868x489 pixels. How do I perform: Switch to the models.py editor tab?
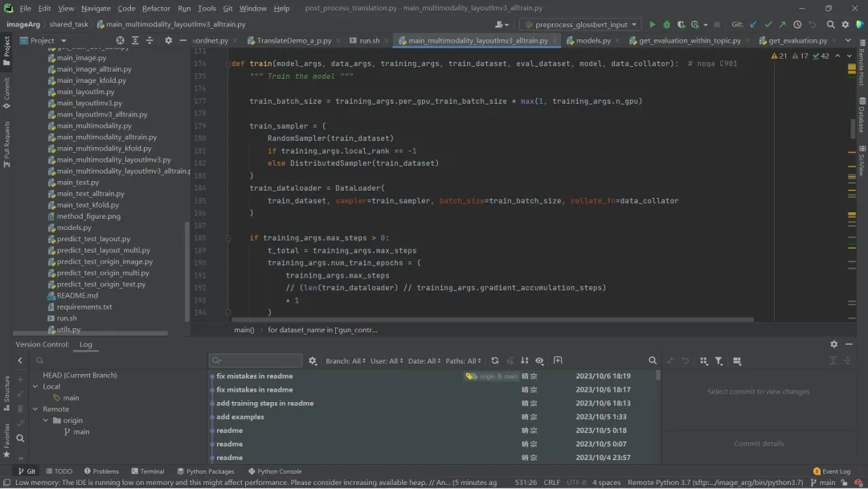pyautogui.click(x=592, y=40)
